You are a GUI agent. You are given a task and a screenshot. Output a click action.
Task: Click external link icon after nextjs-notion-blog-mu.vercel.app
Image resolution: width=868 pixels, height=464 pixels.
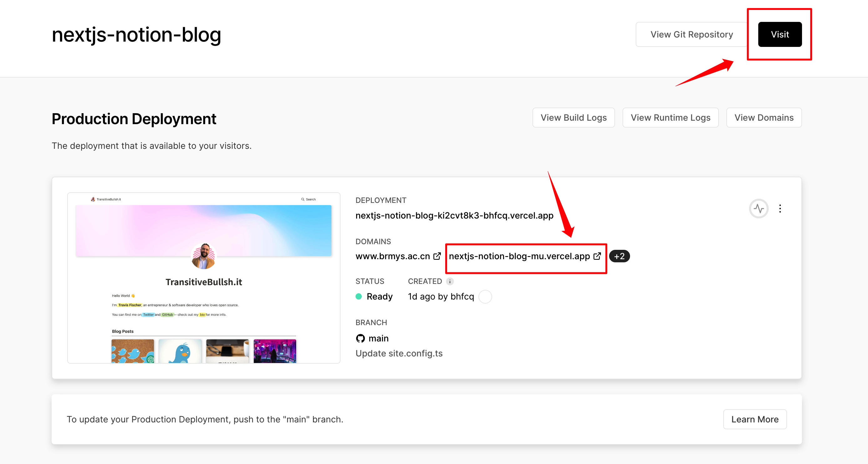597,256
